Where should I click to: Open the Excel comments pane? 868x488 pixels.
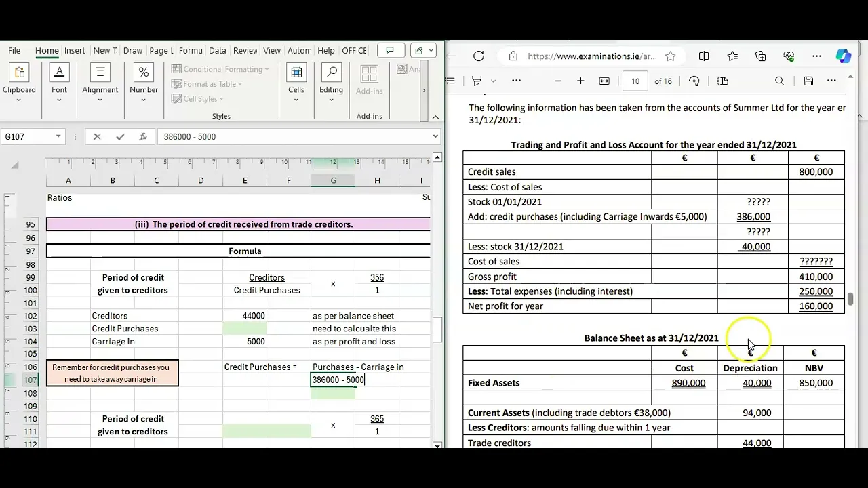click(390, 50)
